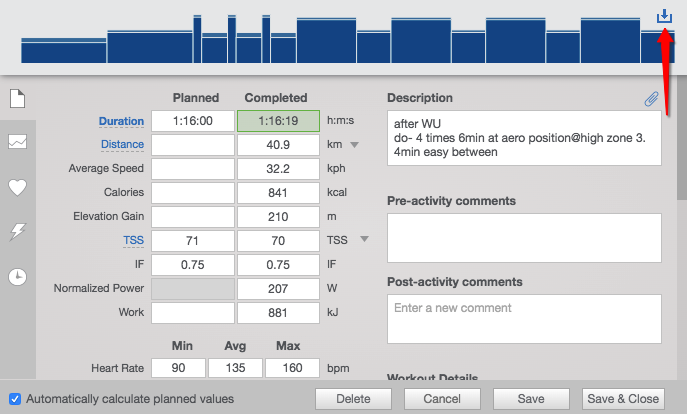The height and width of the screenshot is (414, 687).
Task: Click the export workout download icon
Action: tap(664, 16)
